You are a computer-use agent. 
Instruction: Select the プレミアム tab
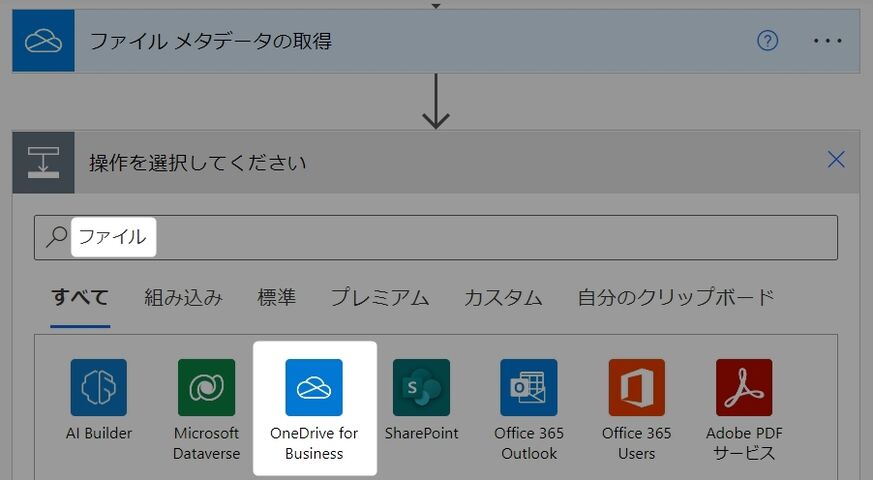click(x=380, y=297)
